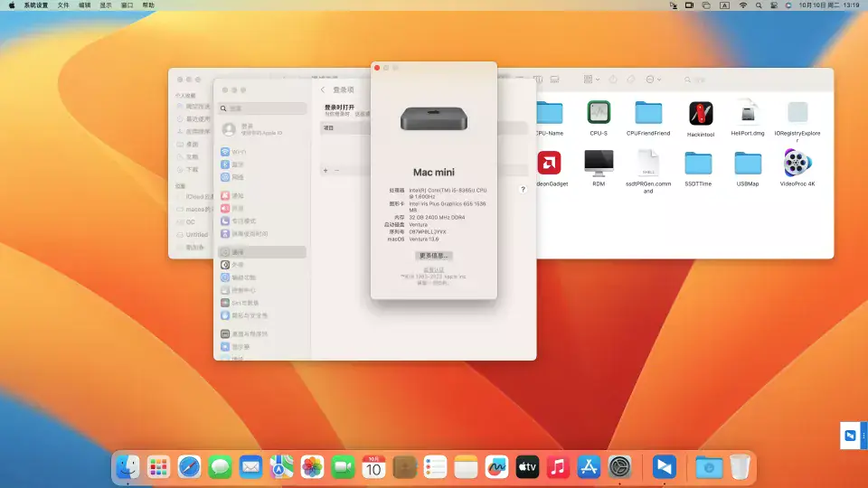
Task: Open Safari from the Dock
Action: click(x=189, y=467)
